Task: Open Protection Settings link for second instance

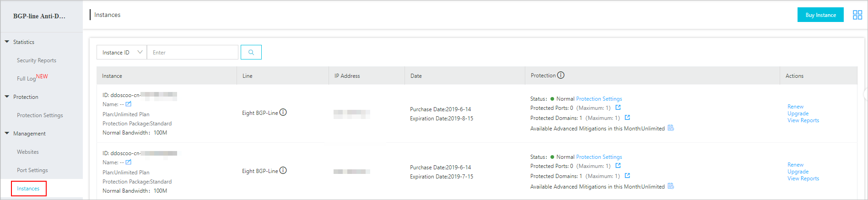Action: 599,157
